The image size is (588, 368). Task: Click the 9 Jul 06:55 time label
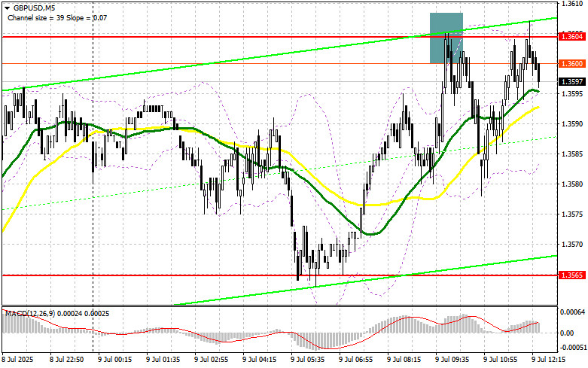355,360
